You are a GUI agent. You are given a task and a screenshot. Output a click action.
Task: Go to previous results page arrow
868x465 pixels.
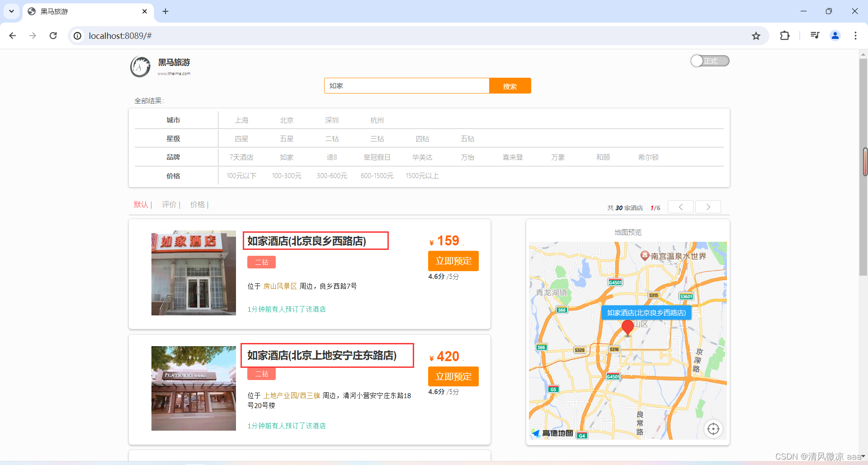pos(680,207)
